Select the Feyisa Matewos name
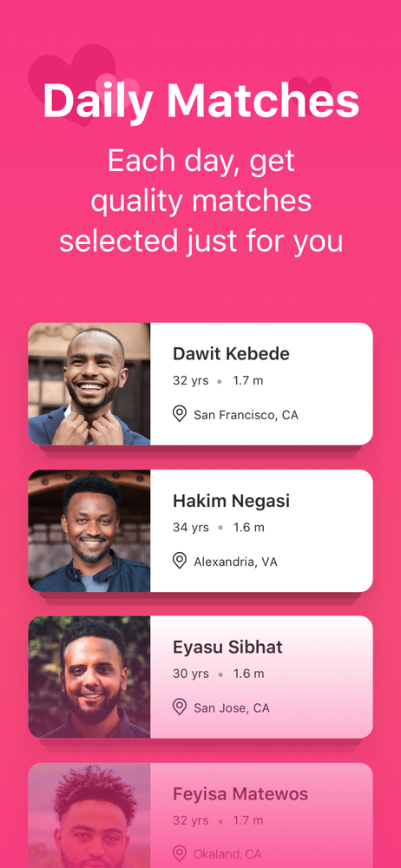The image size is (401, 868). [240, 794]
